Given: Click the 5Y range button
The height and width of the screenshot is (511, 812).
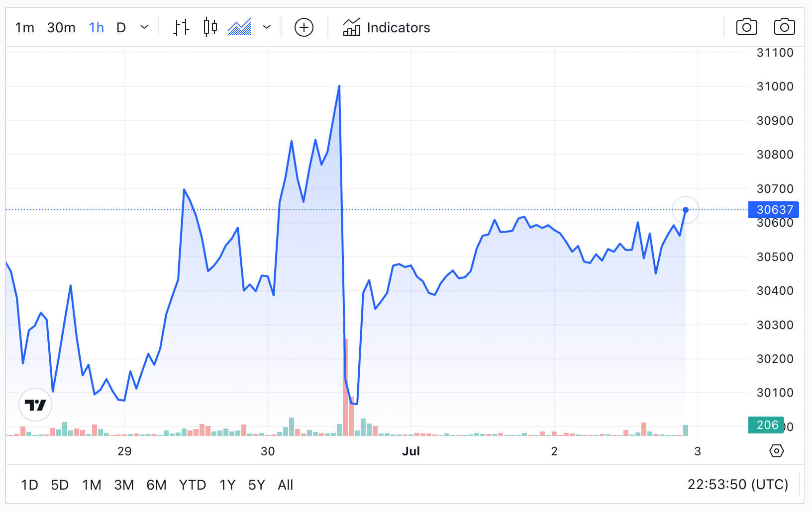Looking at the screenshot, I should click(x=256, y=485).
